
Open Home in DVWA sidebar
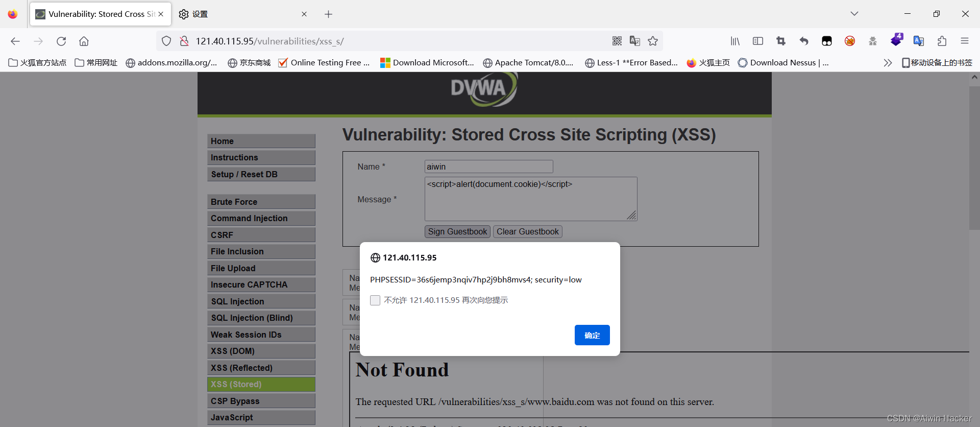[x=261, y=141]
